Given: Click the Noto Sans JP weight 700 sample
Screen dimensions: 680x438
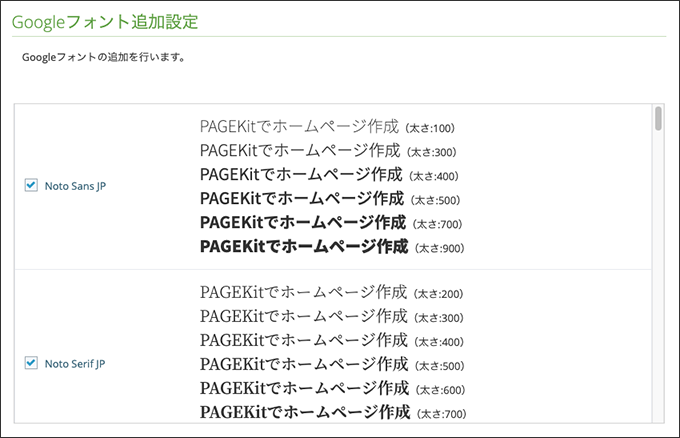Looking at the screenshot, I should click(331, 222).
